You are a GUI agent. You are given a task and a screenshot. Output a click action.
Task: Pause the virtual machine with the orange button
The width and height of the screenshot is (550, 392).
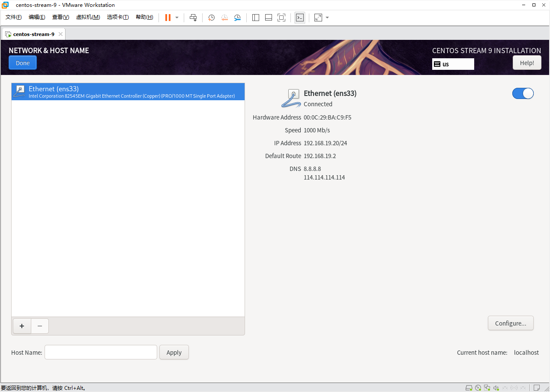point(167,18)
